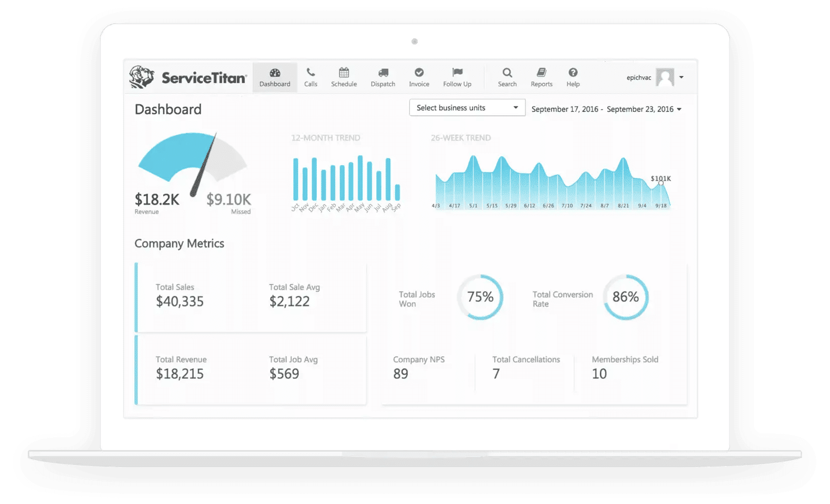Viewport: 830px width, 504px height.
Task: Click the Total Sale Avg $2,122 value
Action: [289, 301]
